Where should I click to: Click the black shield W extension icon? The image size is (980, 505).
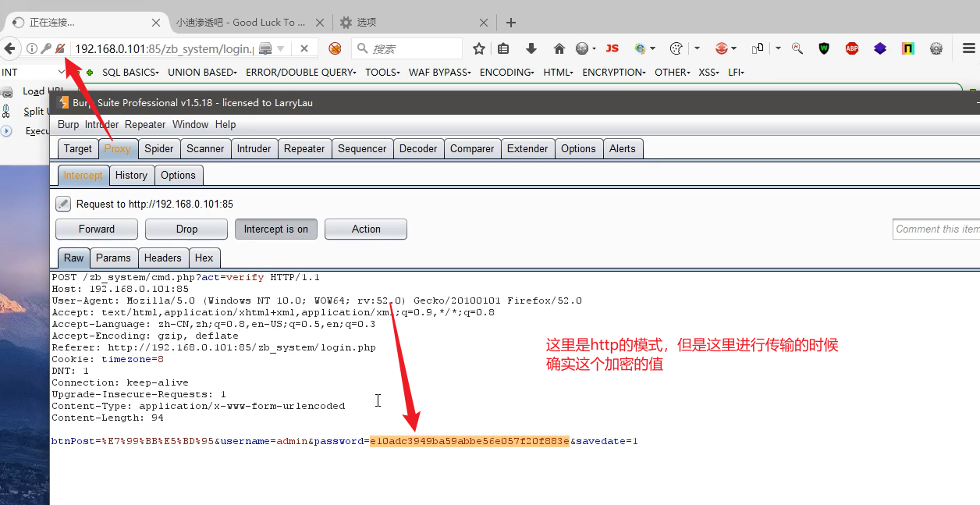(x=824, y=48)
